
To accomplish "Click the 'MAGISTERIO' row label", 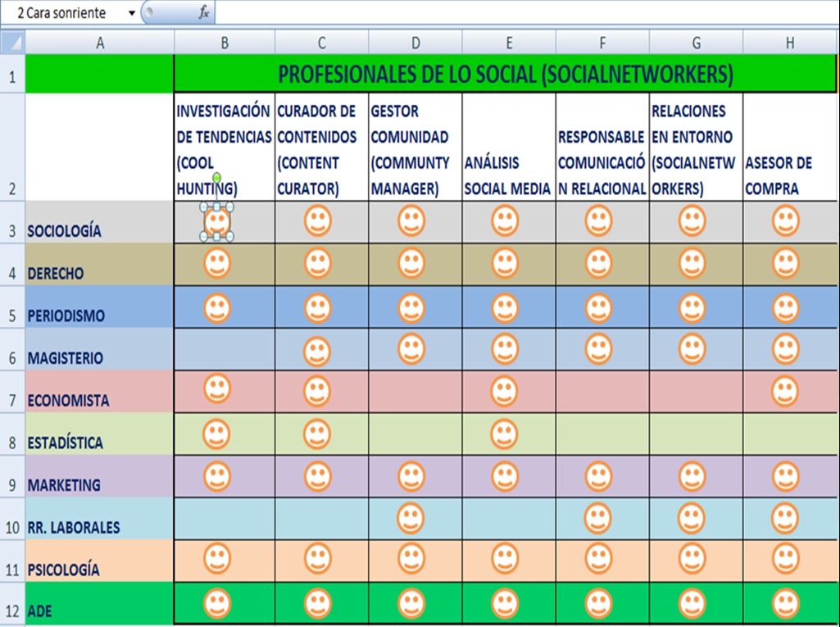I will [66, 358].
